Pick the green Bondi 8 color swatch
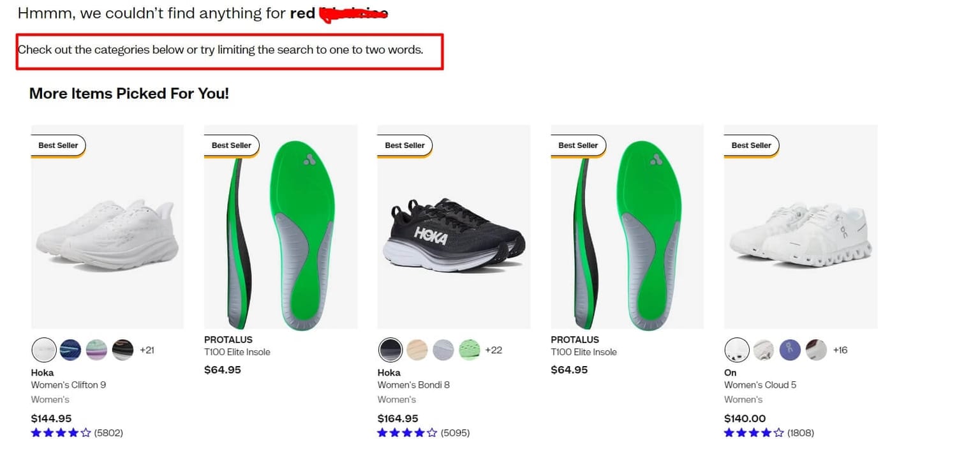Viewport: 980px width, 463px height. coord(469,349)
